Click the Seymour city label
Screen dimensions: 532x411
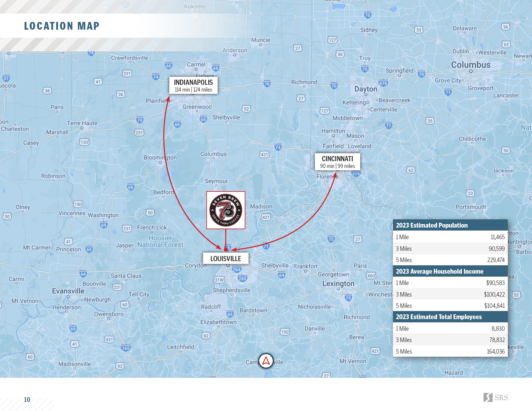point(216,181)
